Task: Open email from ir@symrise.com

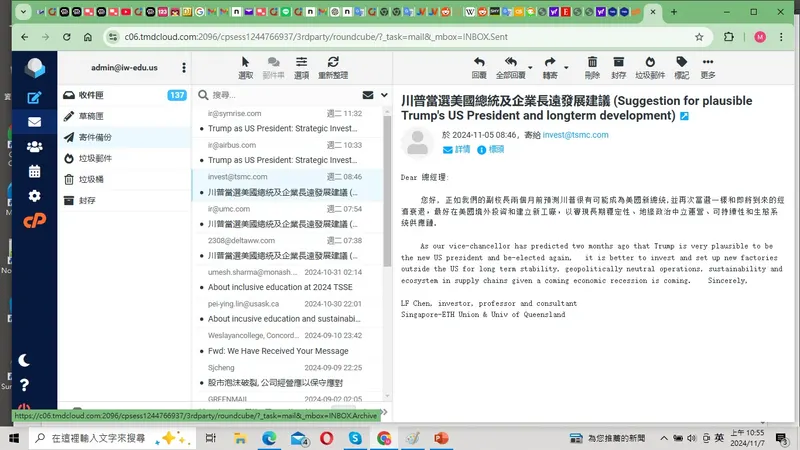Action: [287, 121]
